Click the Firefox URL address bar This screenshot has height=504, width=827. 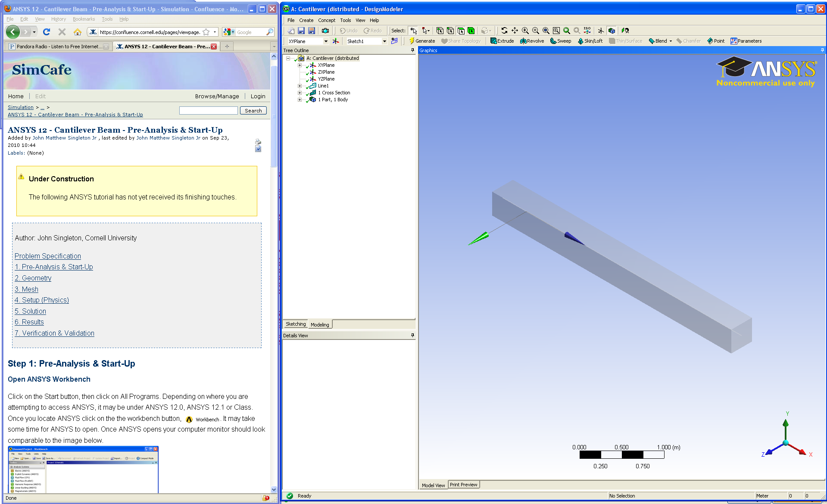(x=149, y=32)
